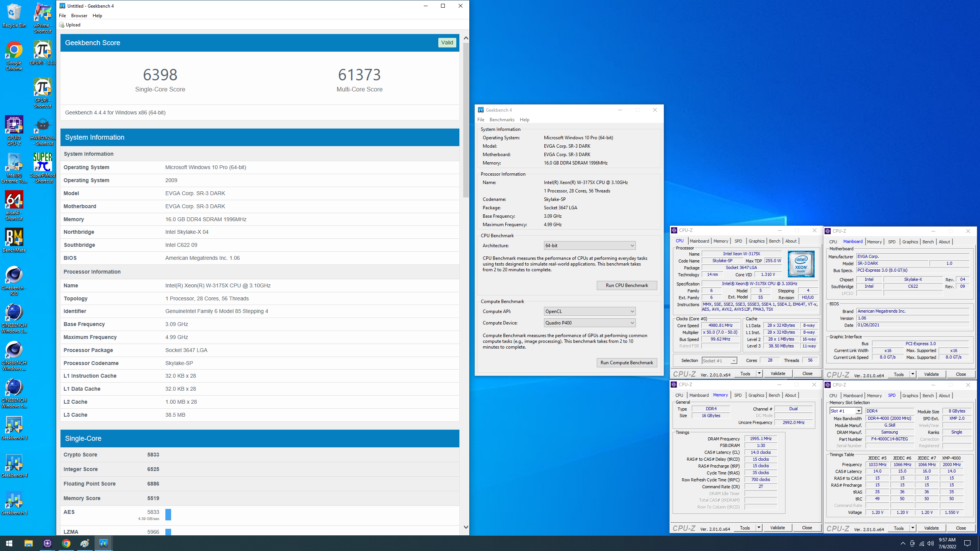Click the Valid badge in Geekbench Score
Screen dimensions: 980x551
(447, 42)
